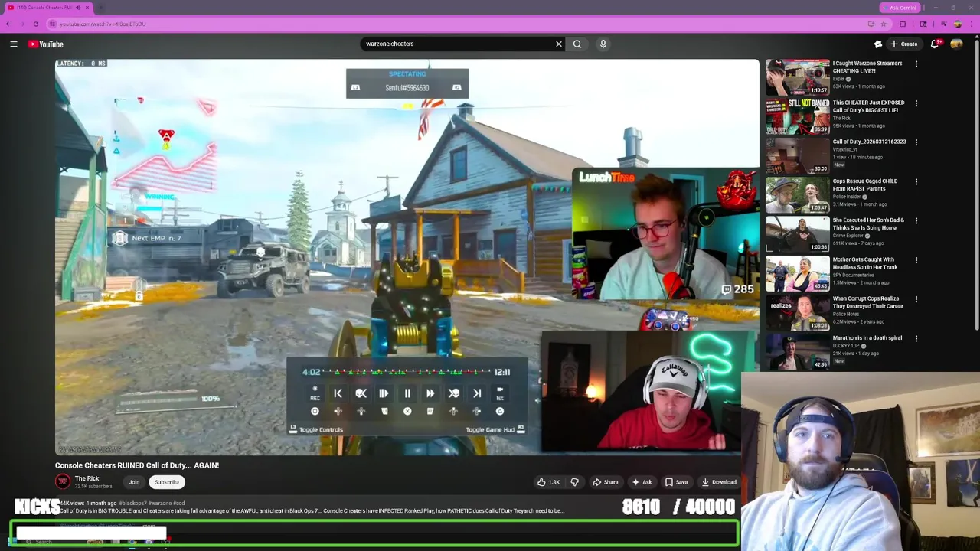The width and height of the screenshot is (980, 551).
Task: Bookmark this page with the star icon
Action: (884, 24)
